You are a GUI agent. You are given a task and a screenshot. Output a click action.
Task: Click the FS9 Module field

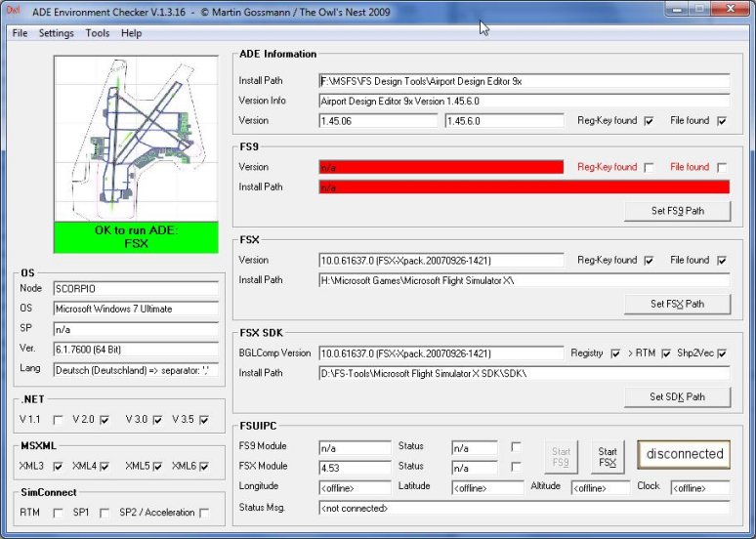point(355,448)
